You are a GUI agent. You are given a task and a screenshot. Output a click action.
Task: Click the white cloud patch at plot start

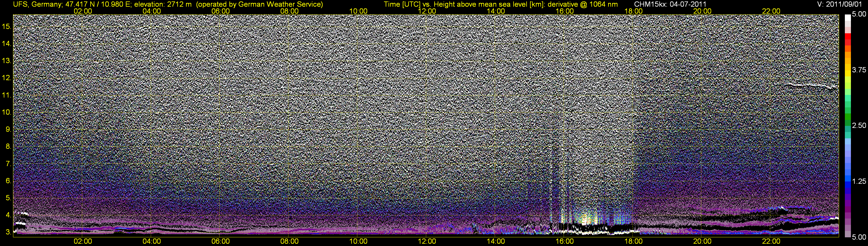click(21, 223)
